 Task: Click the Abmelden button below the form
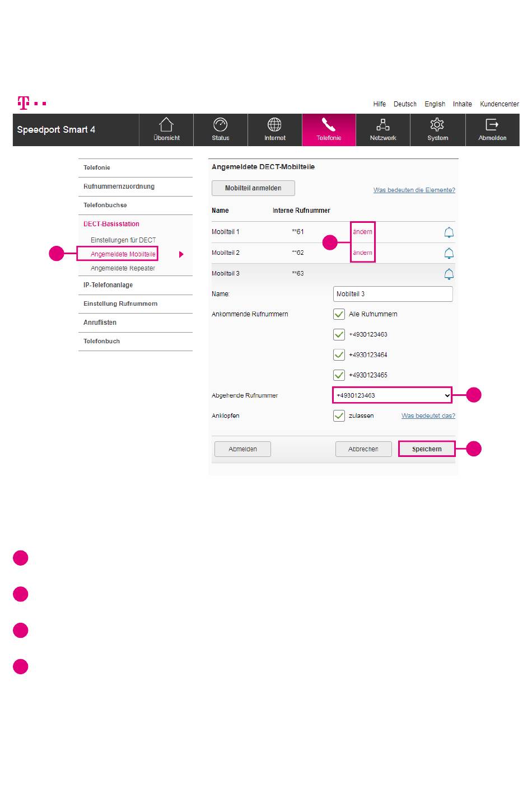click(242, 449)
